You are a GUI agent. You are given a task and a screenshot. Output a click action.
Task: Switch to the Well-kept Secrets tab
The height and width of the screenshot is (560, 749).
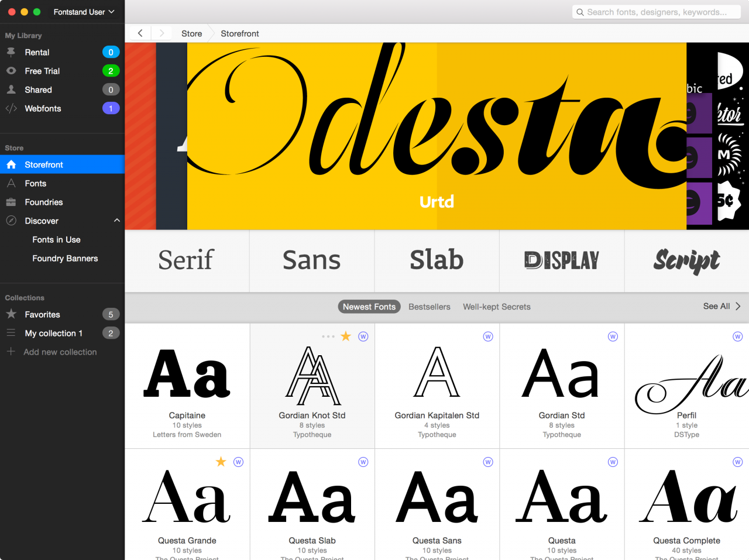[x=497, y=307]
